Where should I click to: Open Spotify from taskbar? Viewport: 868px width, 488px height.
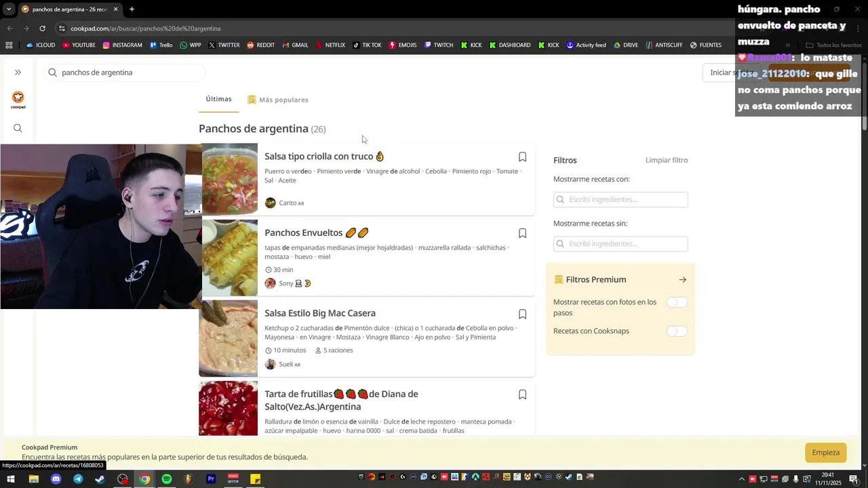(167, 479)
